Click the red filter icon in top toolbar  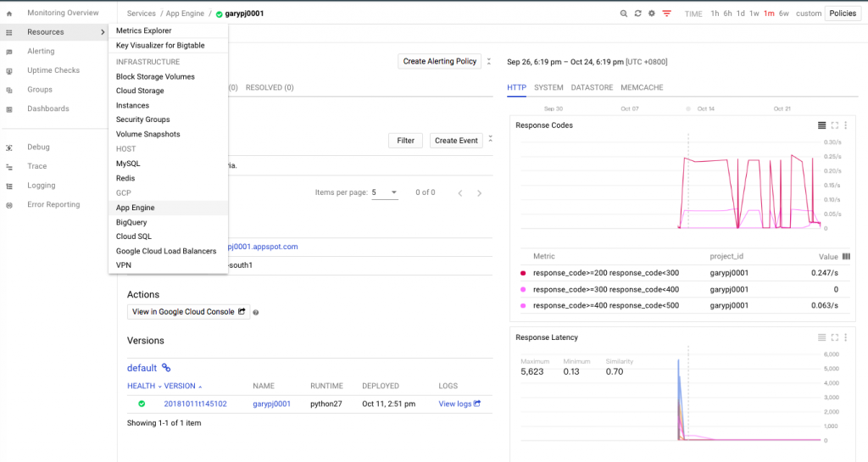[667, 14]
